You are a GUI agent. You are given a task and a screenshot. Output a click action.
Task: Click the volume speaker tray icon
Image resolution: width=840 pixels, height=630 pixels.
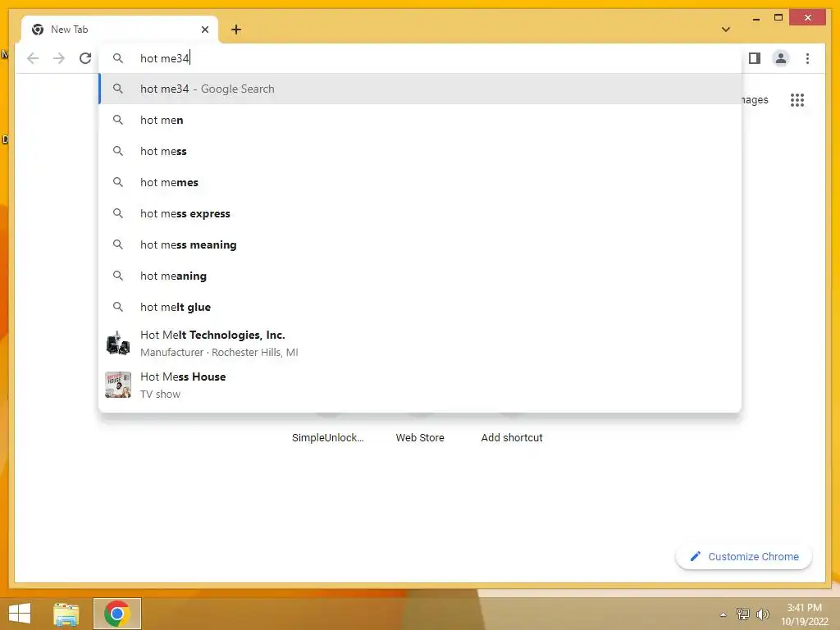[762, 614]
